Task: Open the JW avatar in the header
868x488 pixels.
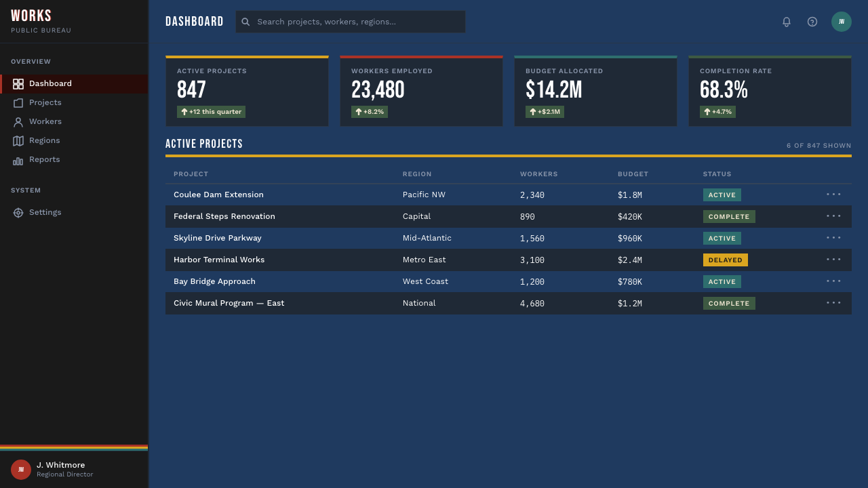Action: (x=842, y=22)
